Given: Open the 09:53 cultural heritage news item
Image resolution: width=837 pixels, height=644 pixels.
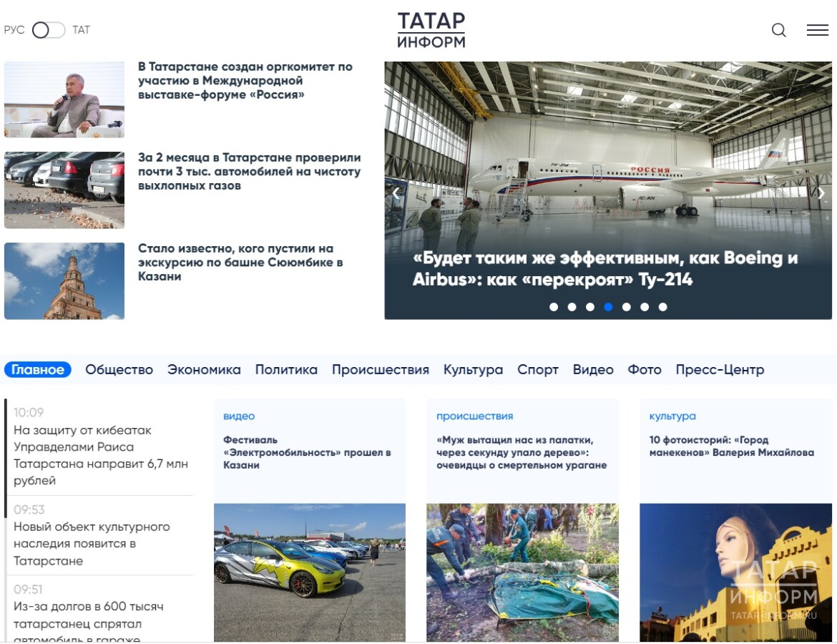Looking at the screenshot, I should click(92, 543).
